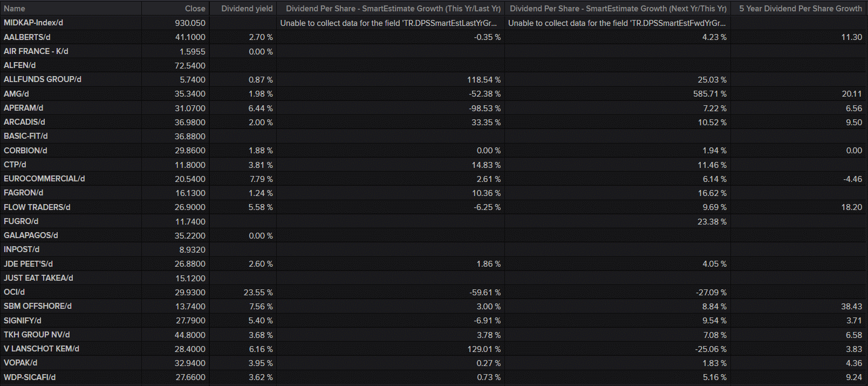This screenshot has width=868, height=386.
Task: Click the Dividend yield column header
Action: [x=247, y=9]
